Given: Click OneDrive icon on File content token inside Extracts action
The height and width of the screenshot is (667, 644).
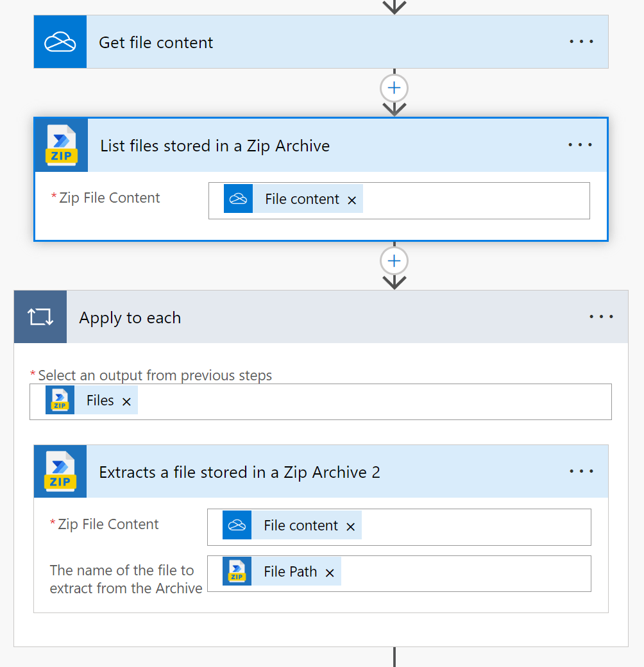Looking at the screenshot, I should [237, 525].
